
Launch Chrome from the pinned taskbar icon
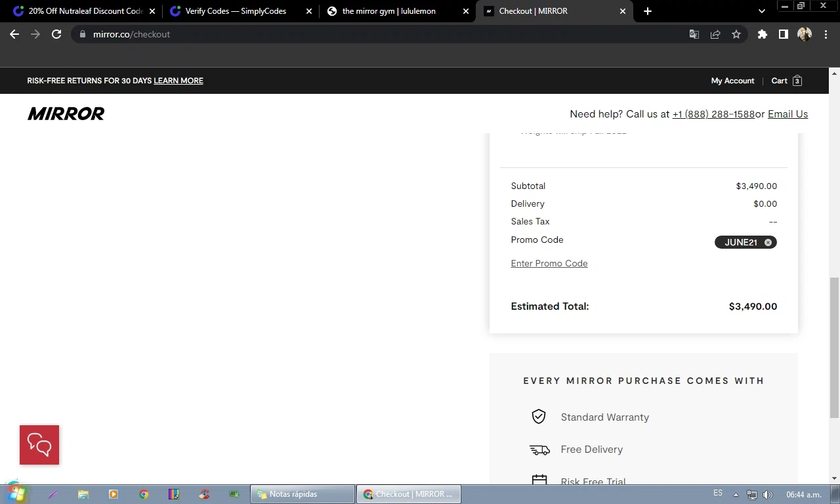pos(144,494)
